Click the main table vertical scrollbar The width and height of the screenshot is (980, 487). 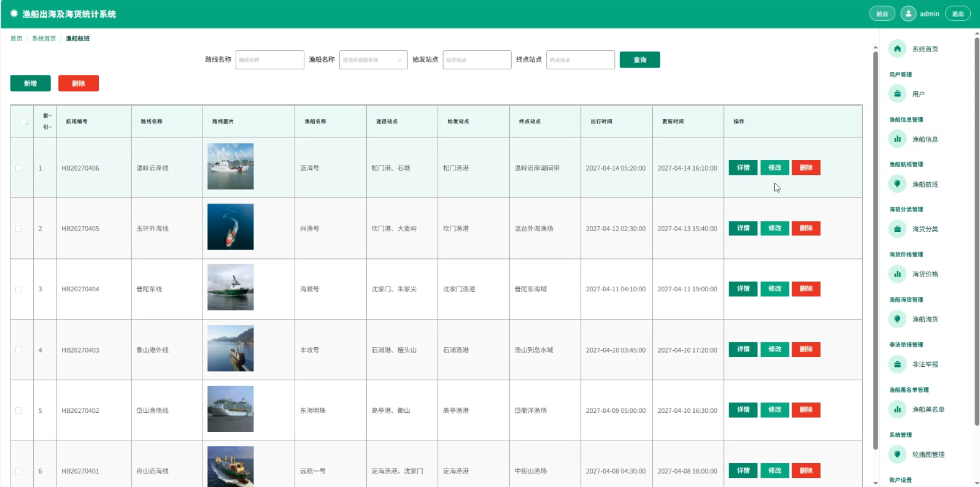click(876, 250)
